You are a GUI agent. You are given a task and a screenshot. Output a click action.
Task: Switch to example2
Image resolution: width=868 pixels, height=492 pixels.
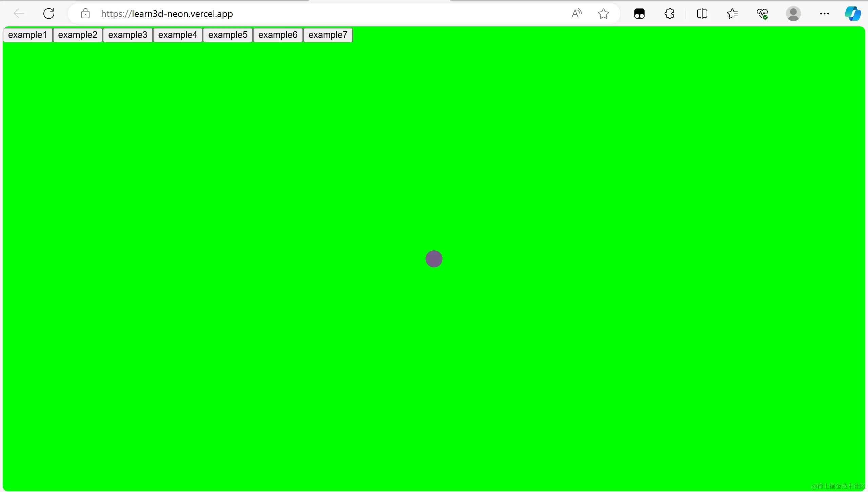point(78,35)
